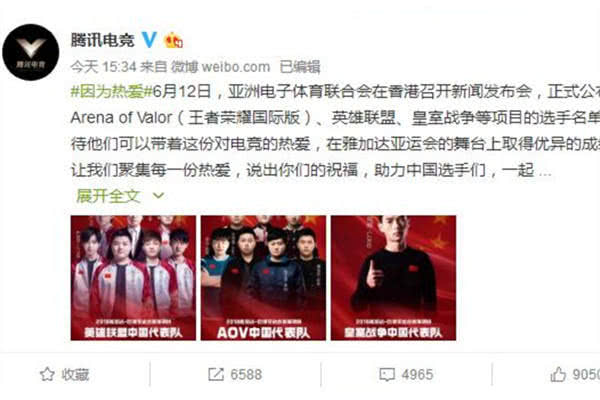Click the 6588 repost count
Screen dimensions: 600x400
click(246, 374)
